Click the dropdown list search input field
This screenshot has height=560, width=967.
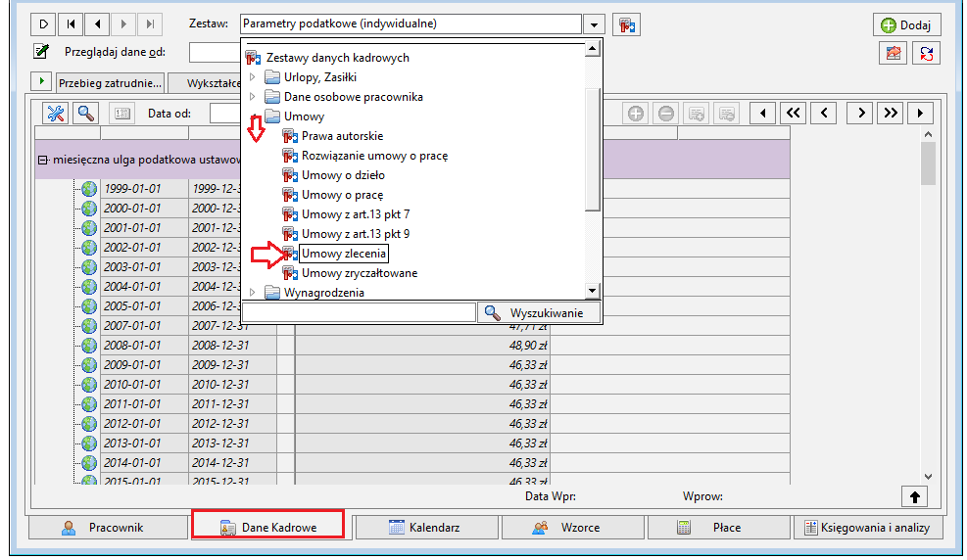359,312
